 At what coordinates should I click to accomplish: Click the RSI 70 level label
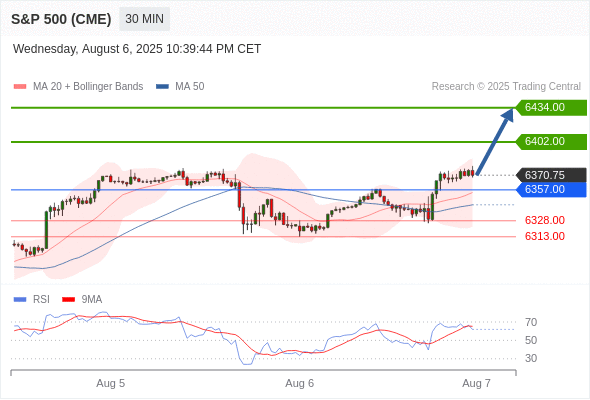click(531, 322)
